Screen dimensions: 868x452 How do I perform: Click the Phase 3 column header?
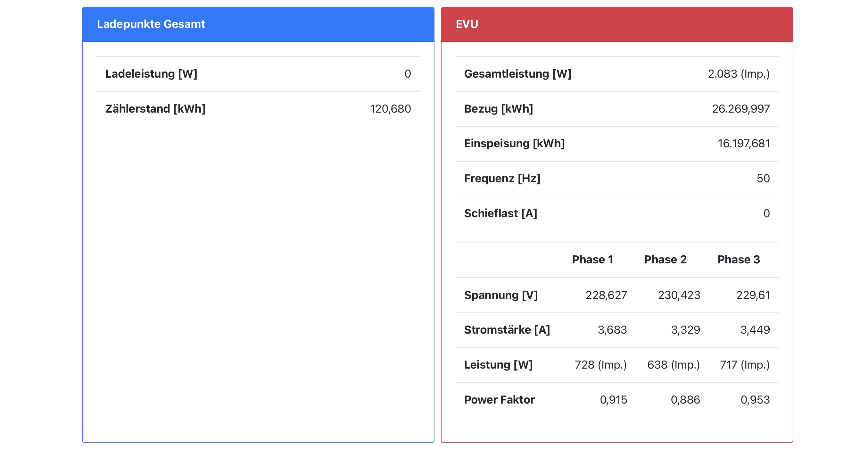point(738,260)
